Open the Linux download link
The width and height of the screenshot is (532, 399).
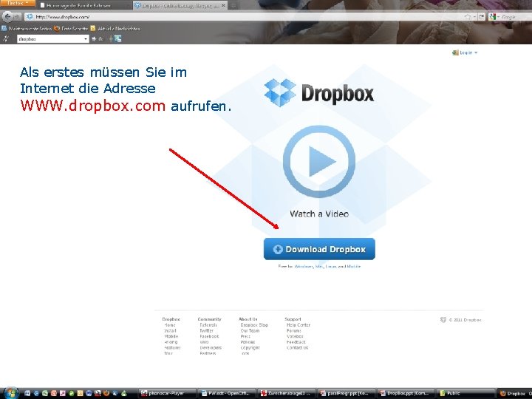tap(330, 267)
